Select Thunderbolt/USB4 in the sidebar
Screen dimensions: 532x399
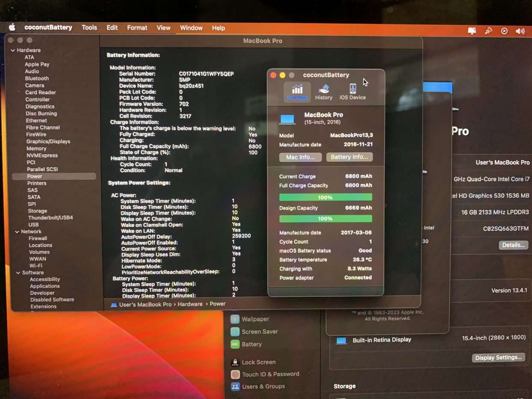tap(50, 218)
